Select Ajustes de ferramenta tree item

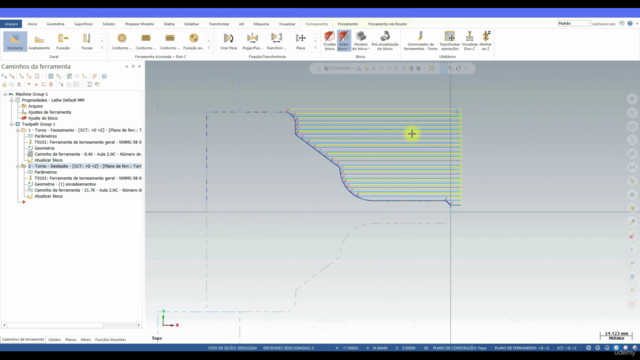[x=49, y=112]
